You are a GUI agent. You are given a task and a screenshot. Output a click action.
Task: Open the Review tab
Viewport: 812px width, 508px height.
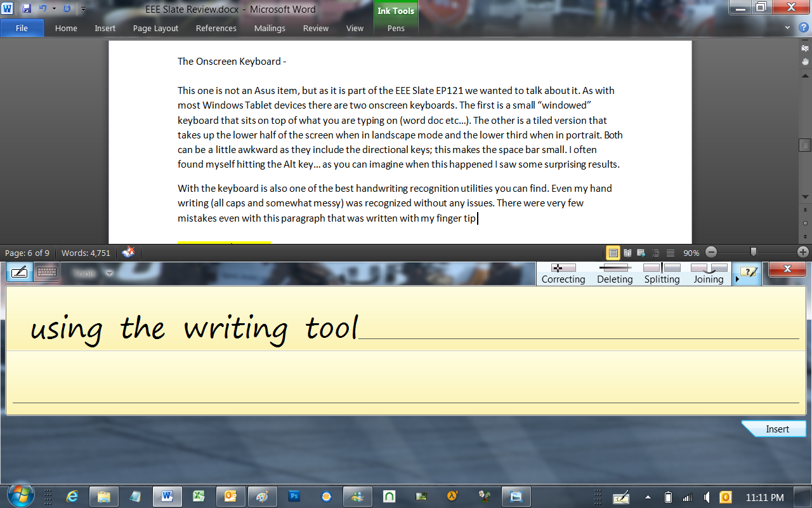316,28
